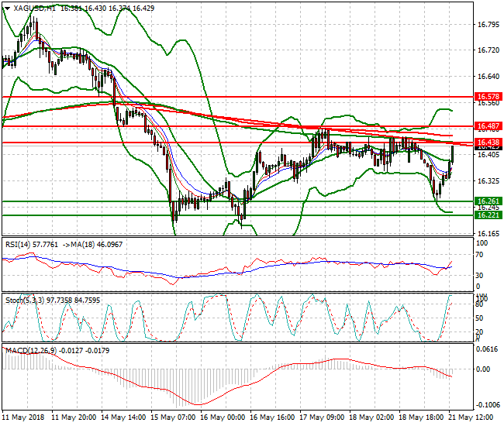Select the 14 May 14:00 time label
This screenshot has width=504, height=426.
click(x=123, y=417)
